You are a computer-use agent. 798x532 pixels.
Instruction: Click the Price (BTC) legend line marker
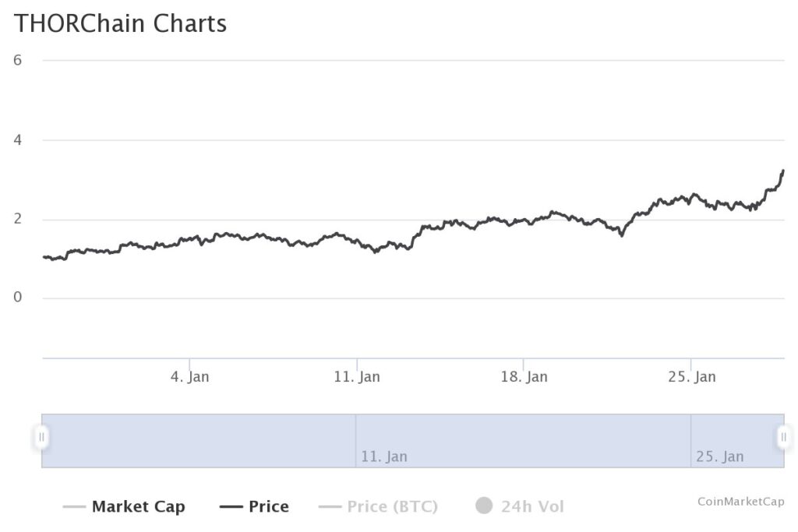[330, 507]
